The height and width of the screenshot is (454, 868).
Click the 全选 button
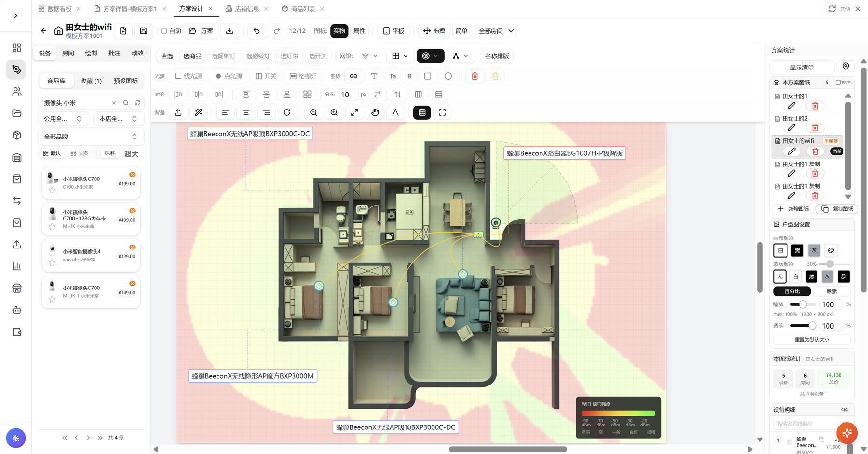click(167, 56)
